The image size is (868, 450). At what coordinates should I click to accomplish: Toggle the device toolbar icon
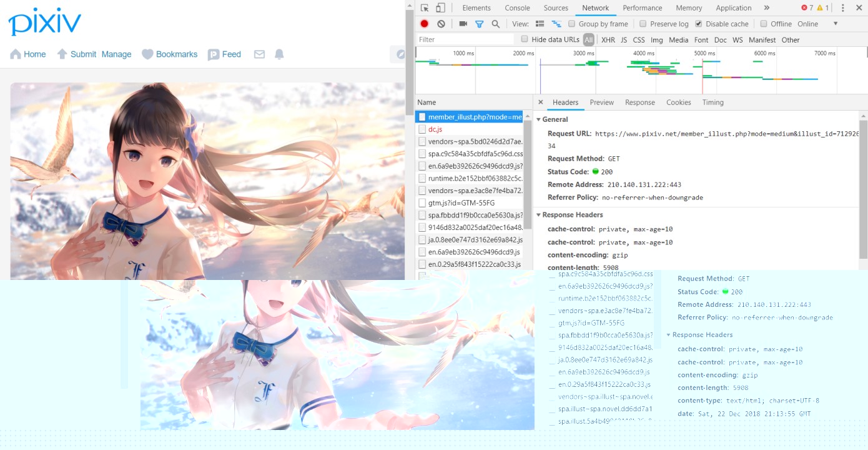(x=440, y=8)
